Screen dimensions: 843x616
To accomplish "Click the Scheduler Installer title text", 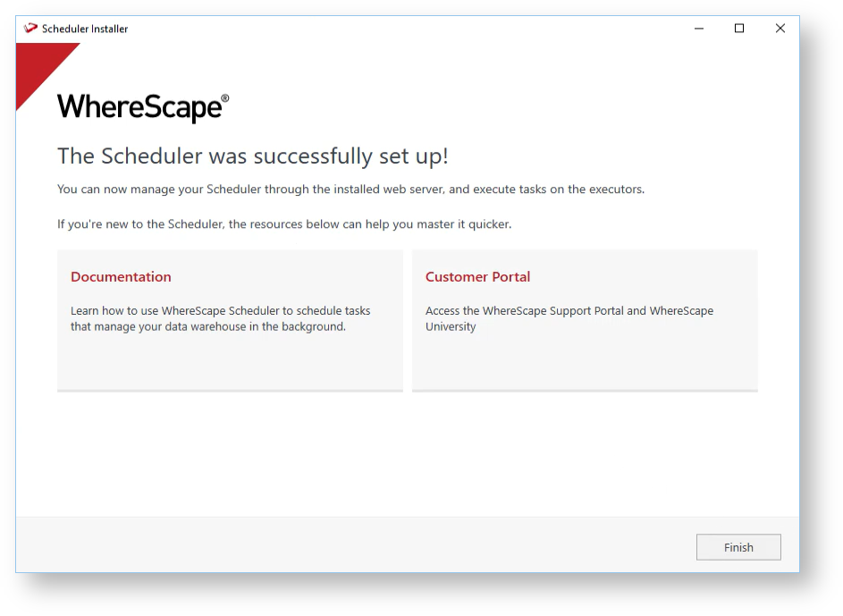I will point(85,29).
